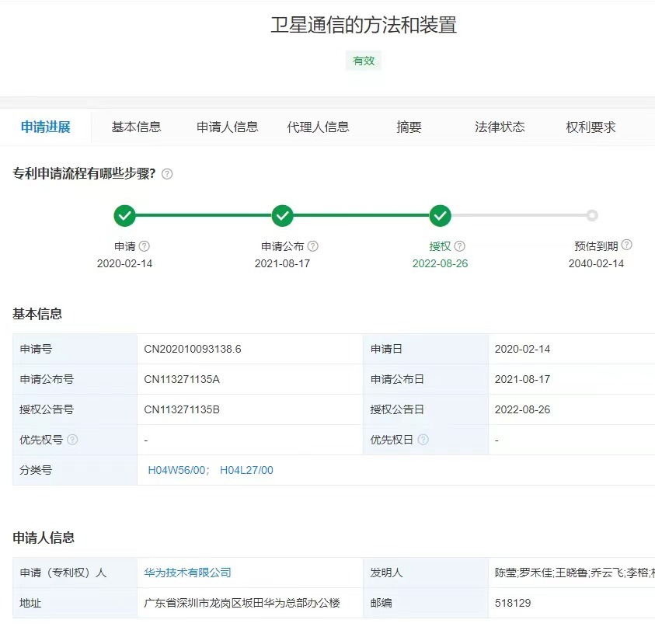Screen dimensions: 655x644
Task: Switch to the 基本信息 tab
Action: coord(136,127)
